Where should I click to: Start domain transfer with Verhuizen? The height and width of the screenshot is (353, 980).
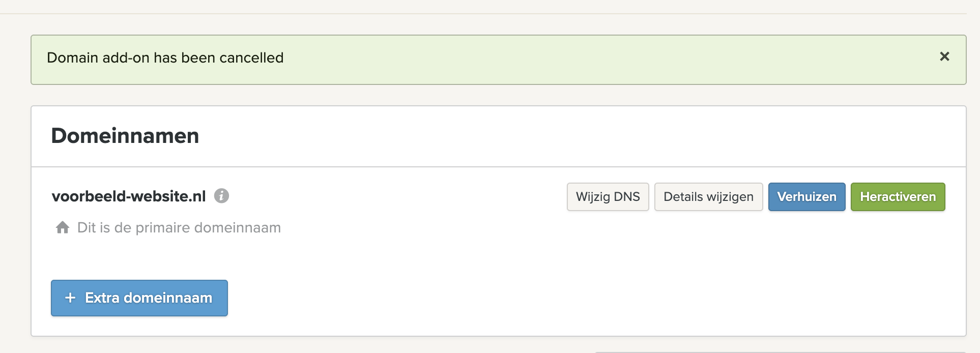(x=806, y=197)
